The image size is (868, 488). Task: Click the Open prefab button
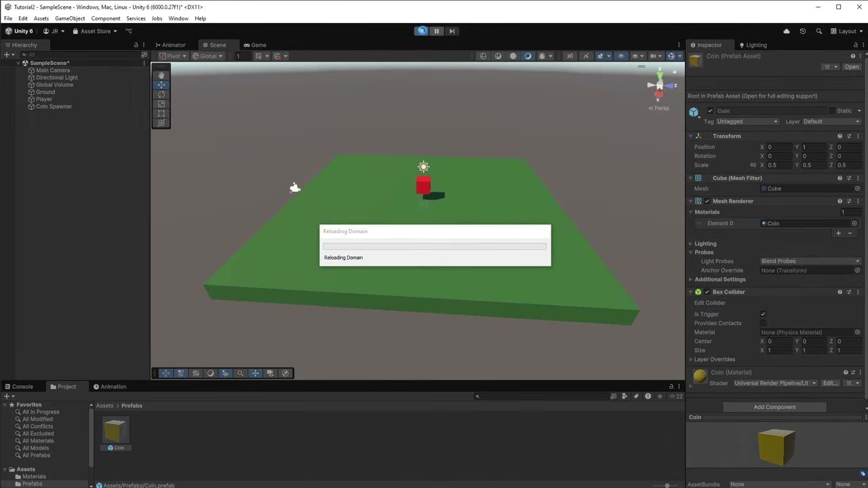tap(852, 67)
